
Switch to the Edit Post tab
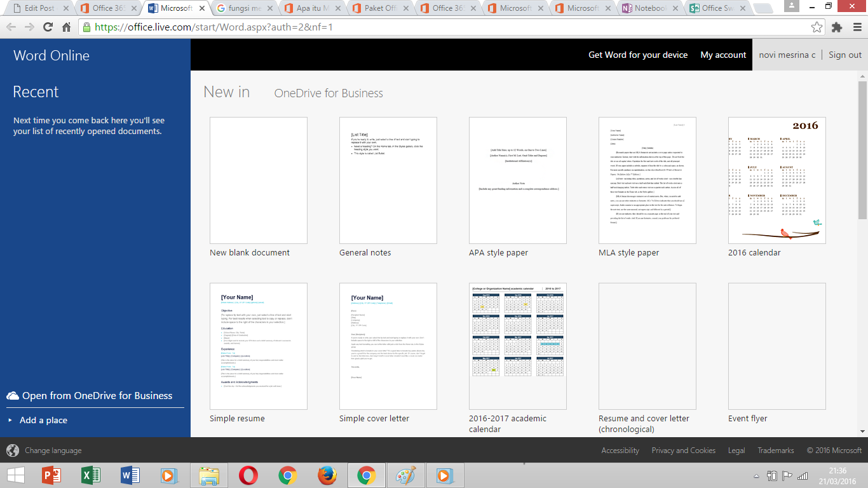click(39, 8)
